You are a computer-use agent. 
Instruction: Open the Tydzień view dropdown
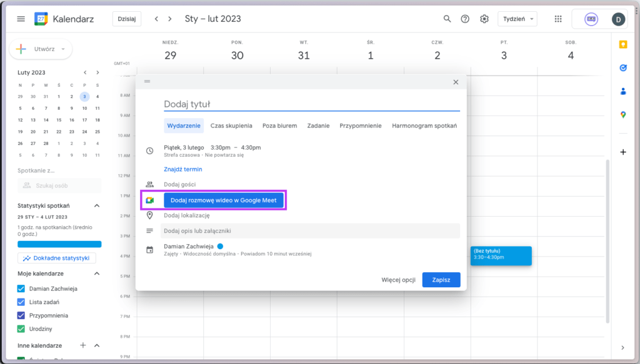pyautogui.click(x=517, y=19)
